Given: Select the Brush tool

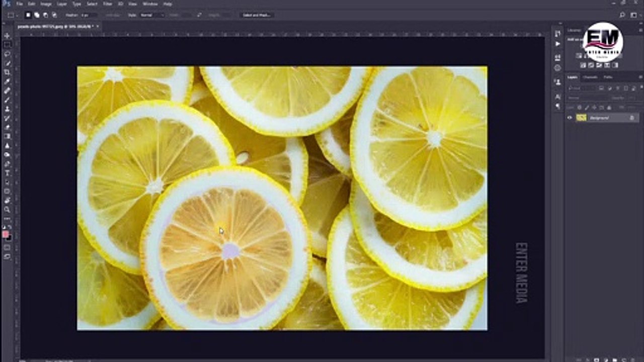Looking at the screenshot, I should point(7,100).
